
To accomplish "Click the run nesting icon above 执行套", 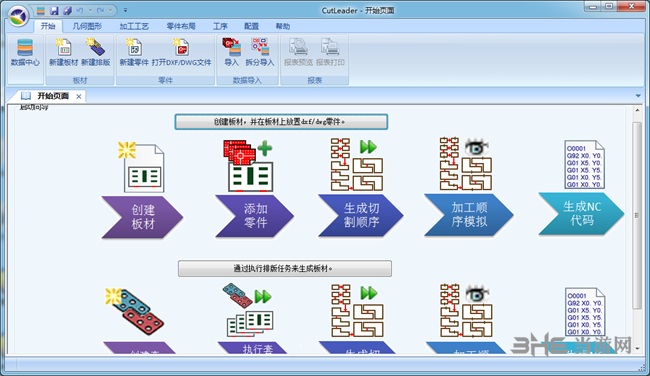I will point(248,310).
